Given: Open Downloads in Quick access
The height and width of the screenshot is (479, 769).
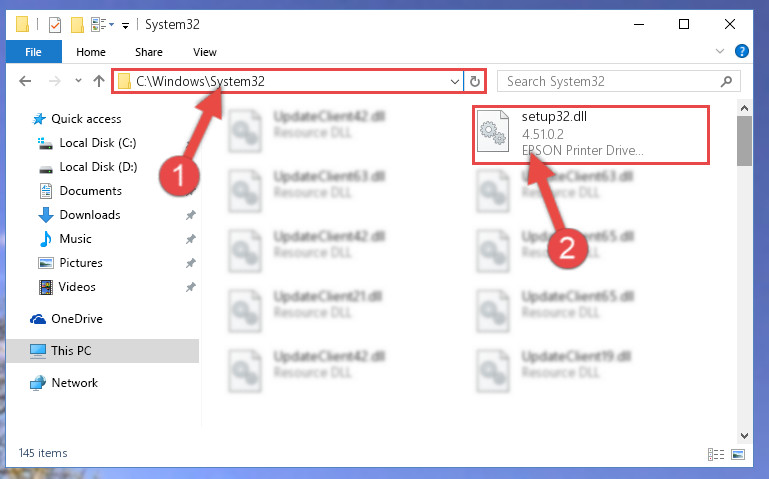Looking at the screenshot, I should tap(90, 215).
